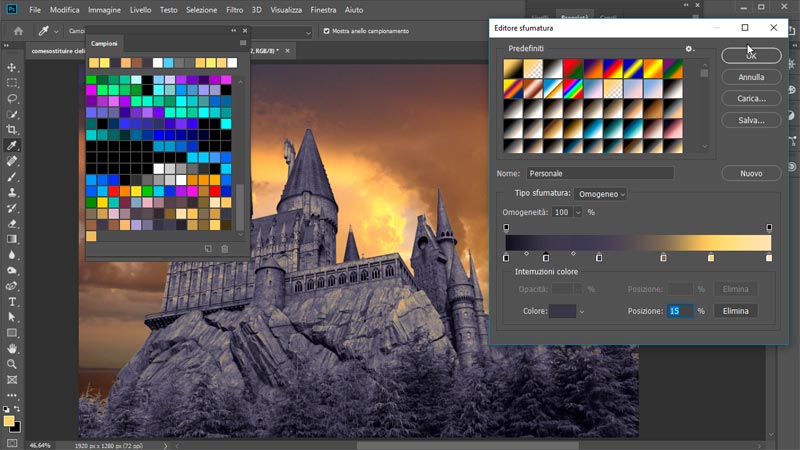
Task: Open eyedropper tool preset dropdown
Action: (56, 32)
